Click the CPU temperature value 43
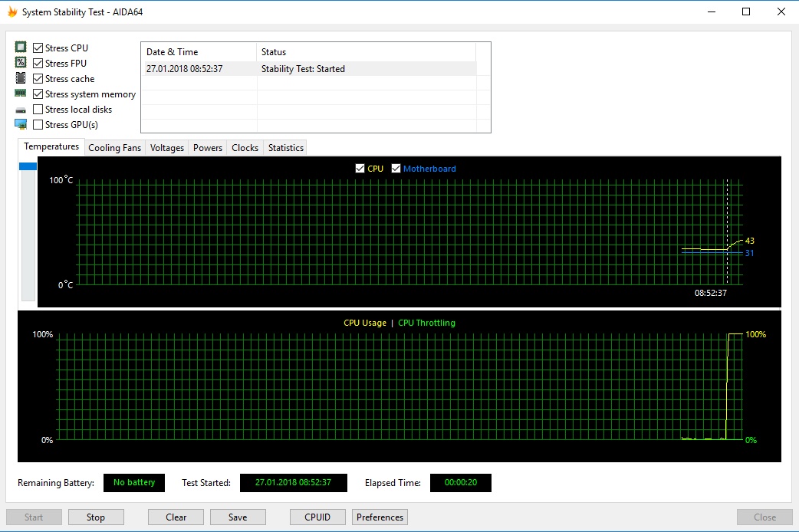Image resolution: width=799 pixels, height=532 pixels. pos(750,241)
